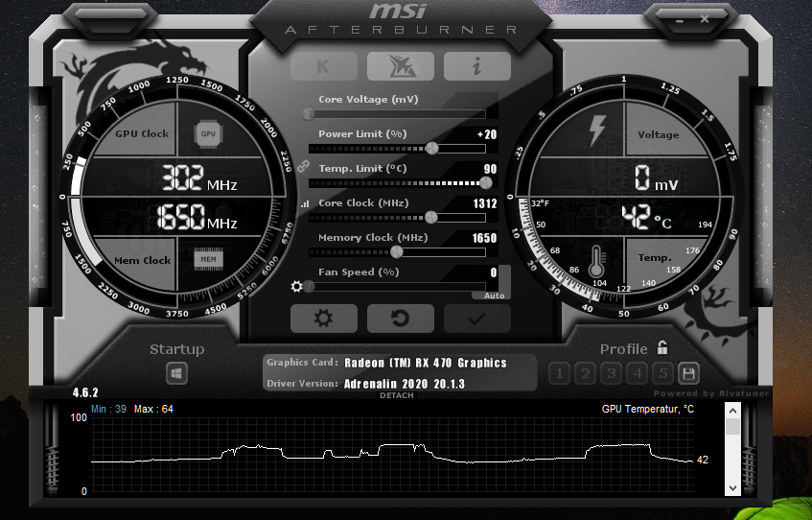The height and width of the screenshot is (520, 812).
Task: Click the Temp. Limit slider handle
Action: (x=486, y=182)
